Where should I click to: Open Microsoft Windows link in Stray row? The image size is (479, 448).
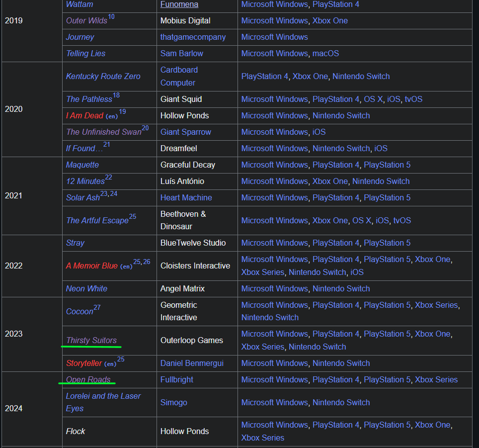[x=275, y=243]
